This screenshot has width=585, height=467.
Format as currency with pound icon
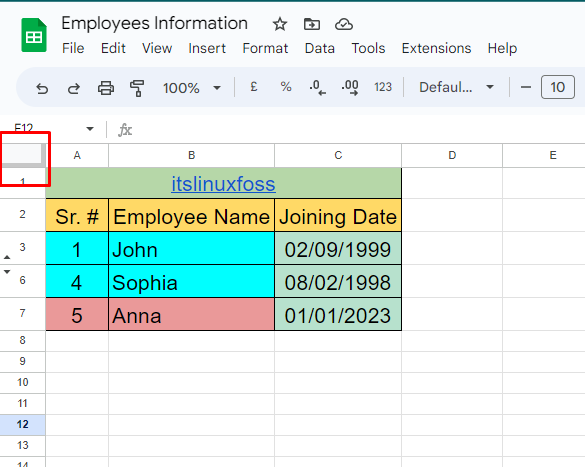coord(254,87)
